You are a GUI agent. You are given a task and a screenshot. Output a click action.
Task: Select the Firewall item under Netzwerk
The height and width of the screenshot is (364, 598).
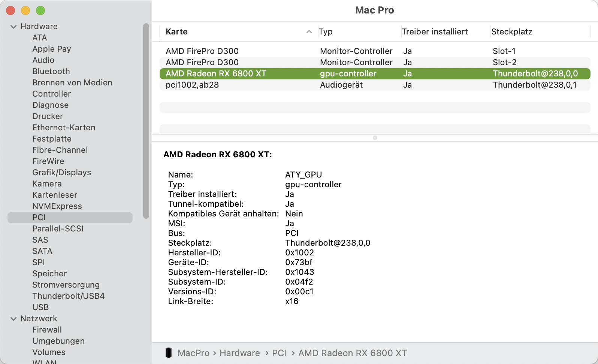pos(47,330)
